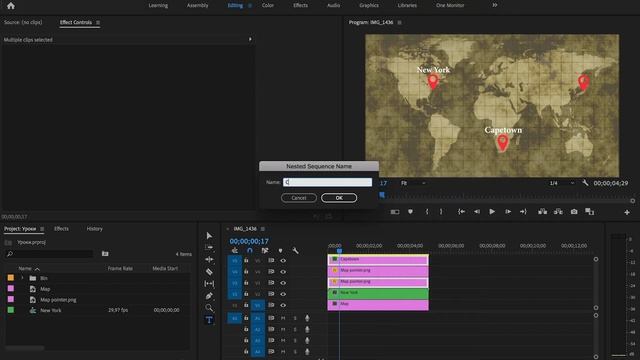Confirm nested sequence with OK
Screen dimensions: 640x360
pyautogui.click(x=339, y=198)
